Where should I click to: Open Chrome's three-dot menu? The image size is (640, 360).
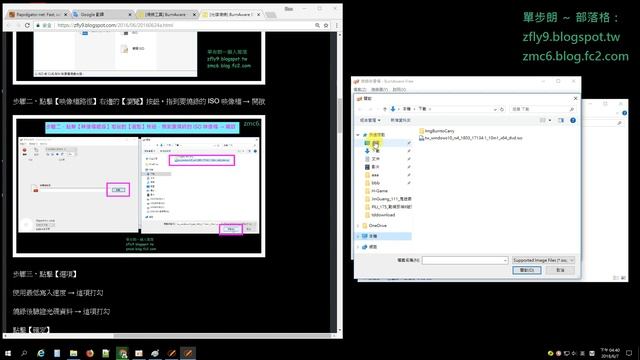pos(336,25)
